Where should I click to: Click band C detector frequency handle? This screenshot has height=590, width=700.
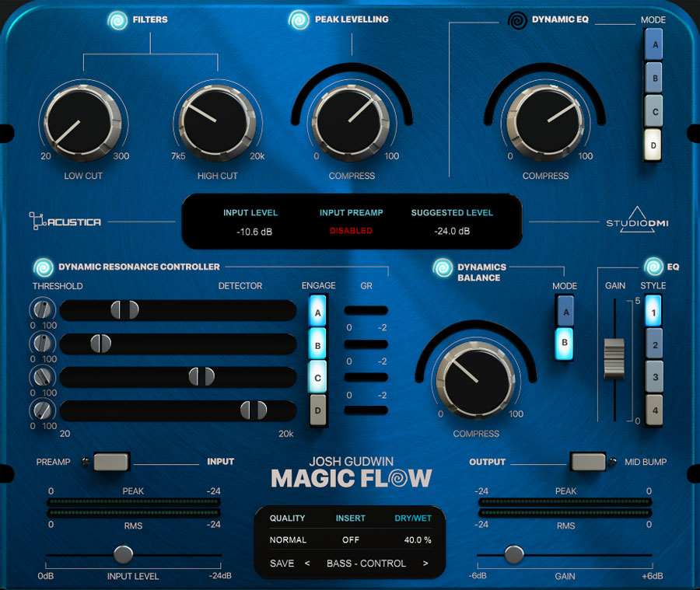[201, 377]
